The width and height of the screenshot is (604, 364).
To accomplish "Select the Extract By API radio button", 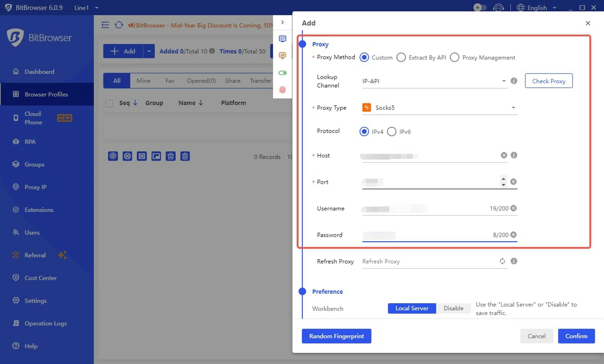I will 401,57.
